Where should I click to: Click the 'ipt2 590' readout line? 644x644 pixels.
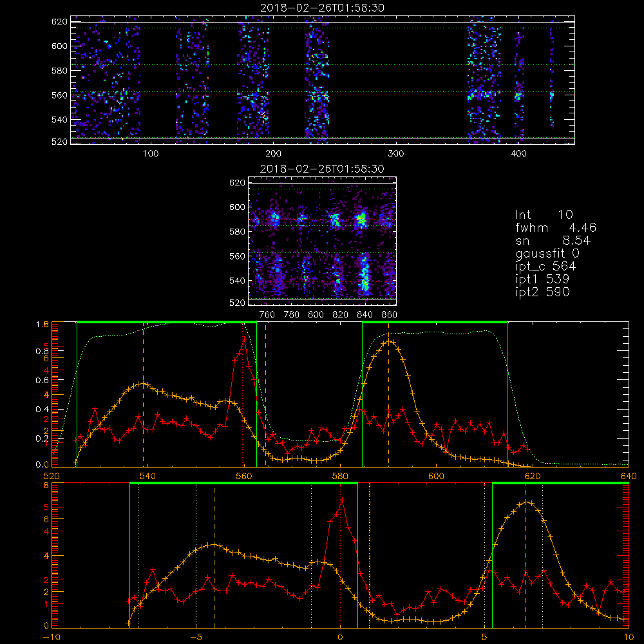(x=542, y=292)
